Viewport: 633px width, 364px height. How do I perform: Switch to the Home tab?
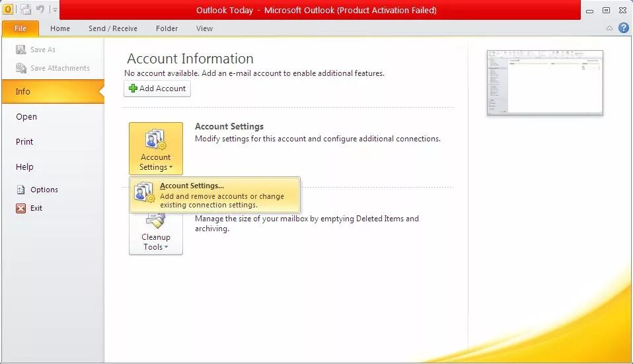coord(59,28)
